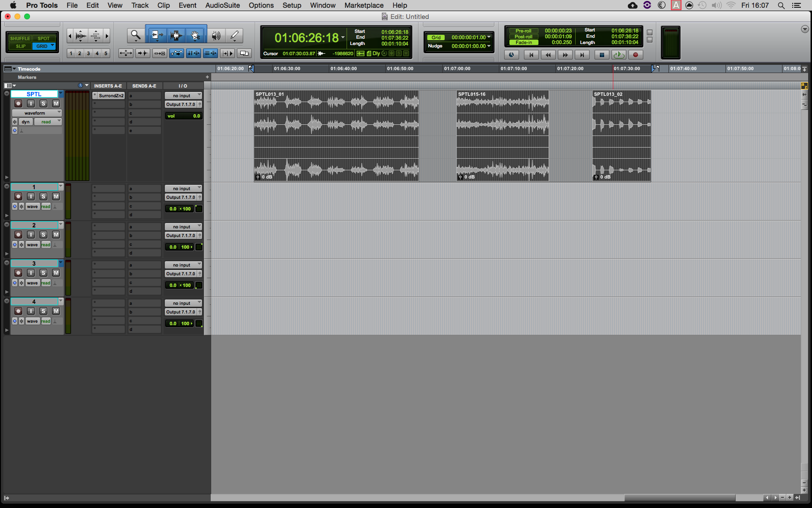Click the Mirrored MIDI Editing icon
The width and height of the screenshot is (812, 508).
point(159,53)
